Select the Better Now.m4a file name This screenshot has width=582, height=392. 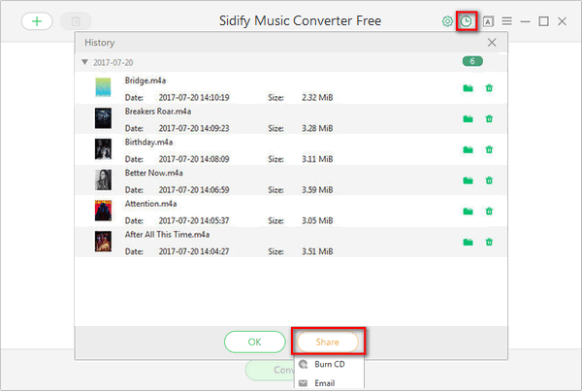click(153, 173)
